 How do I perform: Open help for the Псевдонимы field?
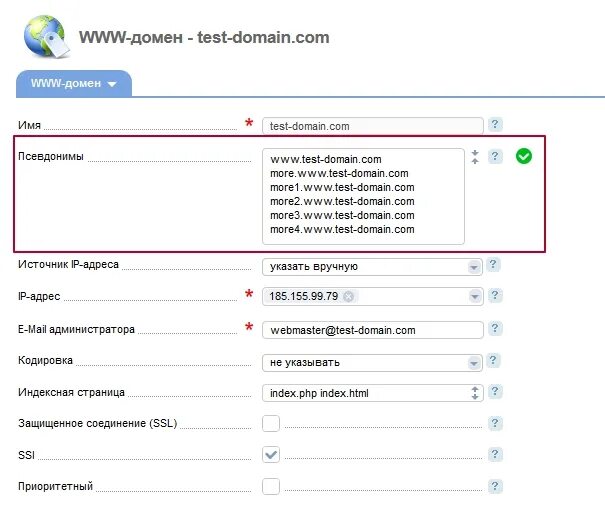tap(495, 156)
